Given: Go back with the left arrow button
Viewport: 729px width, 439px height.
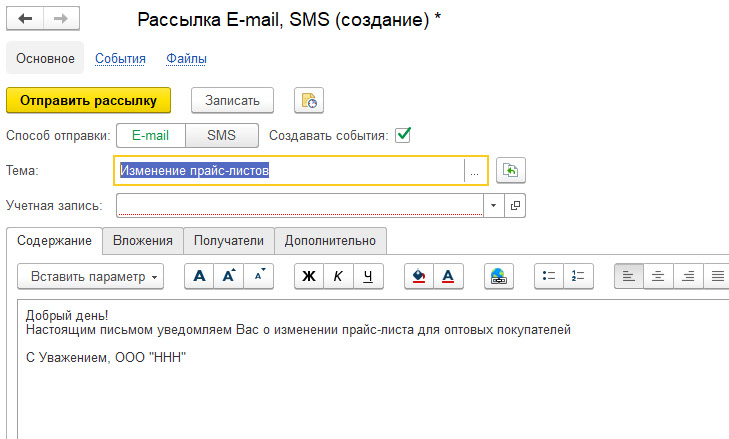Looking at the screenshot, I should tap(25, 19).
